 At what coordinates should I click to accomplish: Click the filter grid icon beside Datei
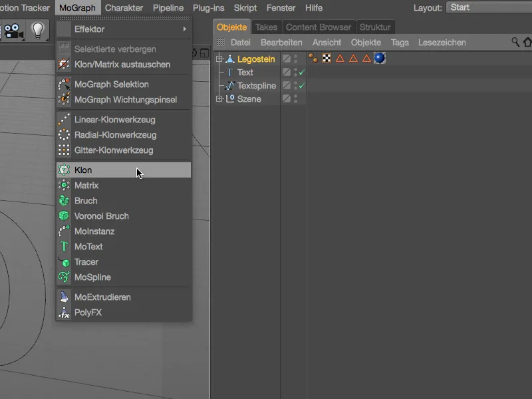(220, 42)
